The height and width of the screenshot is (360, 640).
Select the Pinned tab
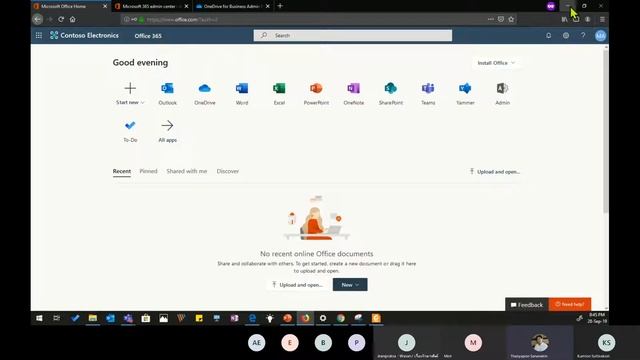148,171
